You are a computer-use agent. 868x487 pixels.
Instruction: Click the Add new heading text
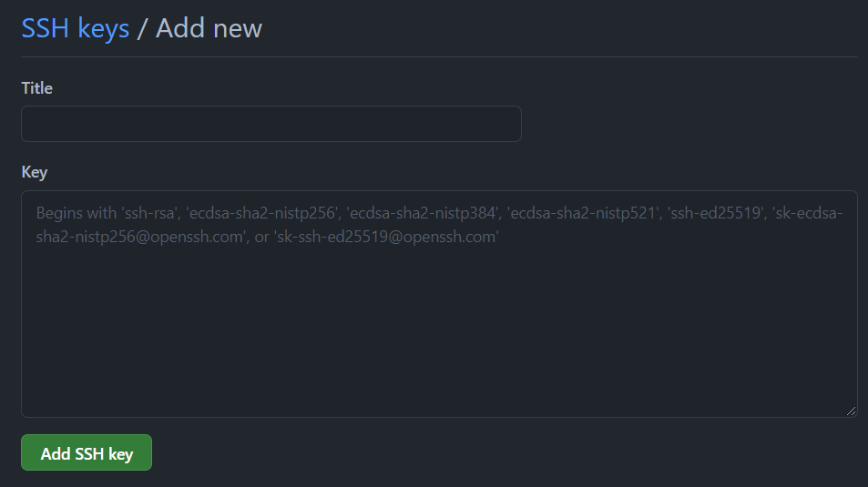pos(209,28)
